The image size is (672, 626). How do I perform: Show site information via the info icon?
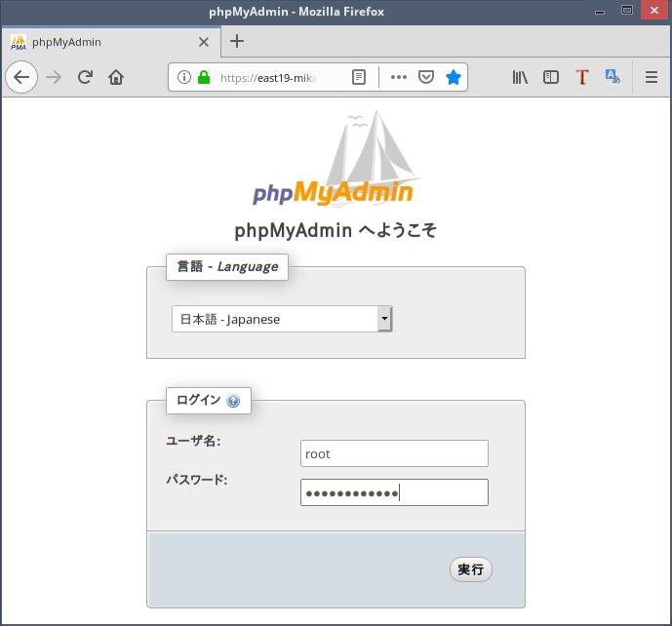point(184,77)
